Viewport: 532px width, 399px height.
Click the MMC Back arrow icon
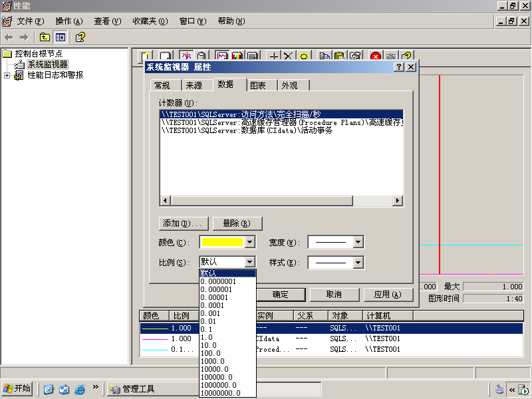[x=9, y=37]
